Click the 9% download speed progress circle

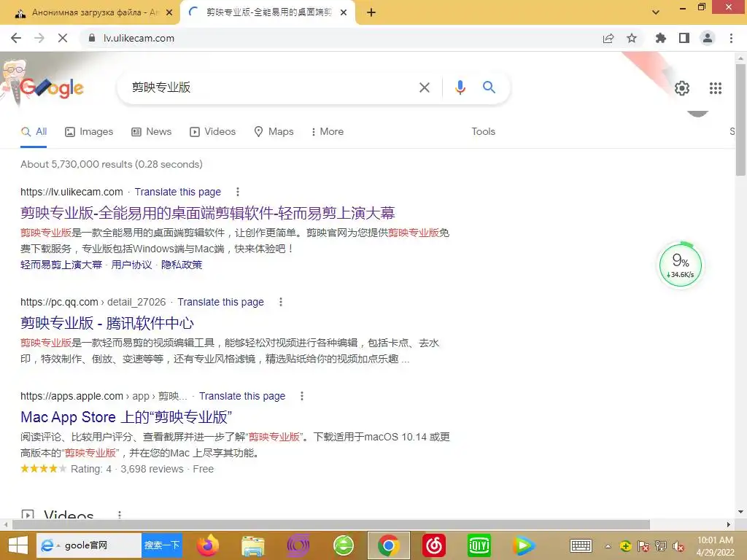[x=681, y=265]
